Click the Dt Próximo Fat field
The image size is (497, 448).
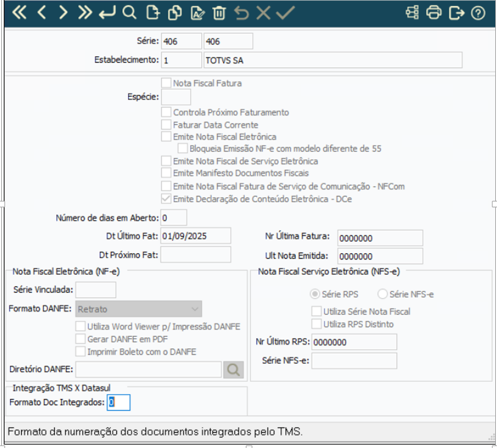[195, 254]
